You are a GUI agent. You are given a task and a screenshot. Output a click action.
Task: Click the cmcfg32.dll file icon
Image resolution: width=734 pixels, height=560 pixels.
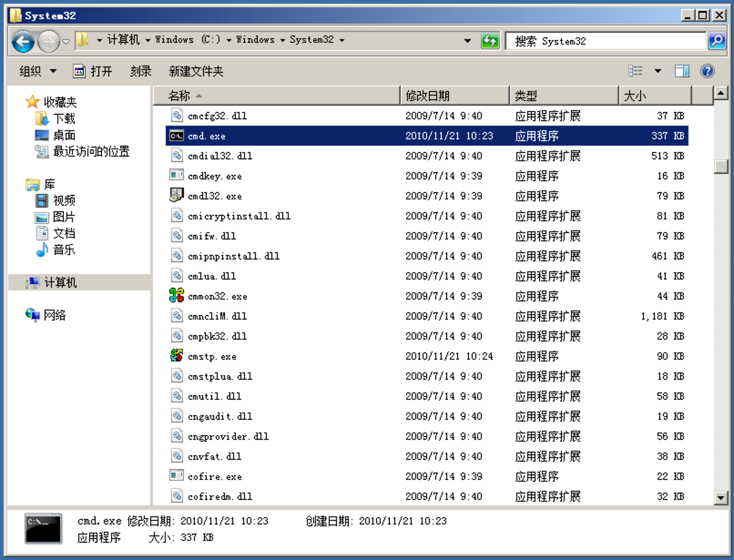[177, 115]
